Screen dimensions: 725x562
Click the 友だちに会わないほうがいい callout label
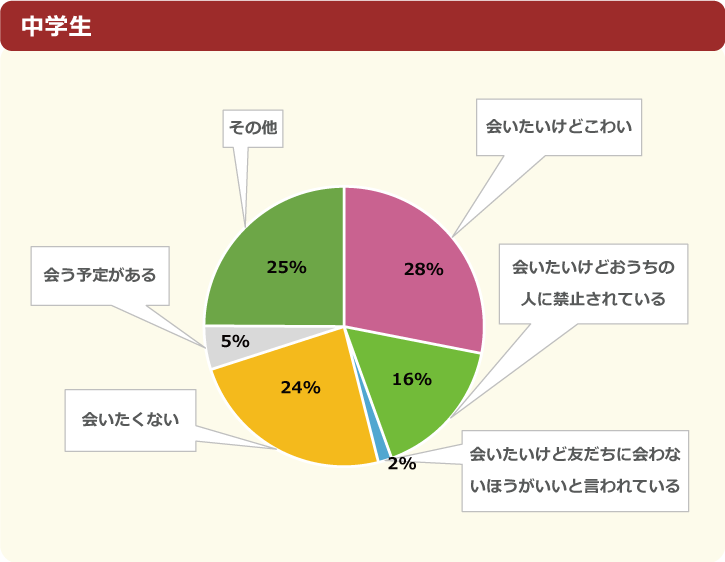[575, 471]
